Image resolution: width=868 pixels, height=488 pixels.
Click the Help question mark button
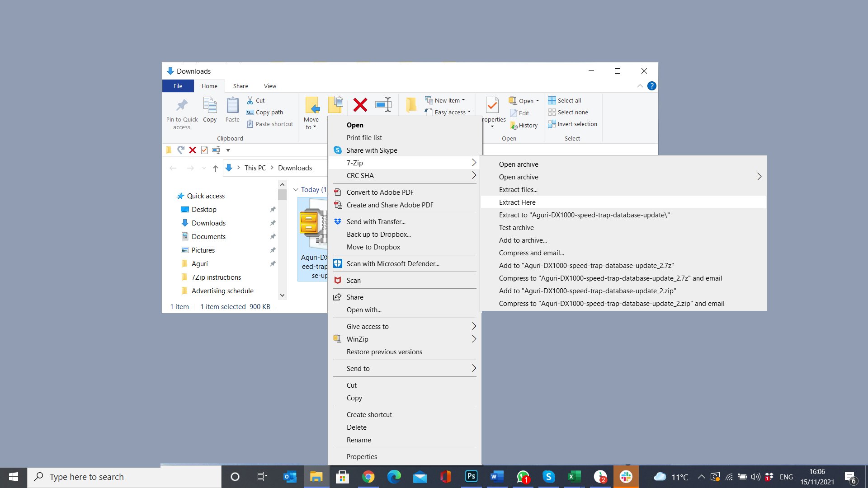652,86
